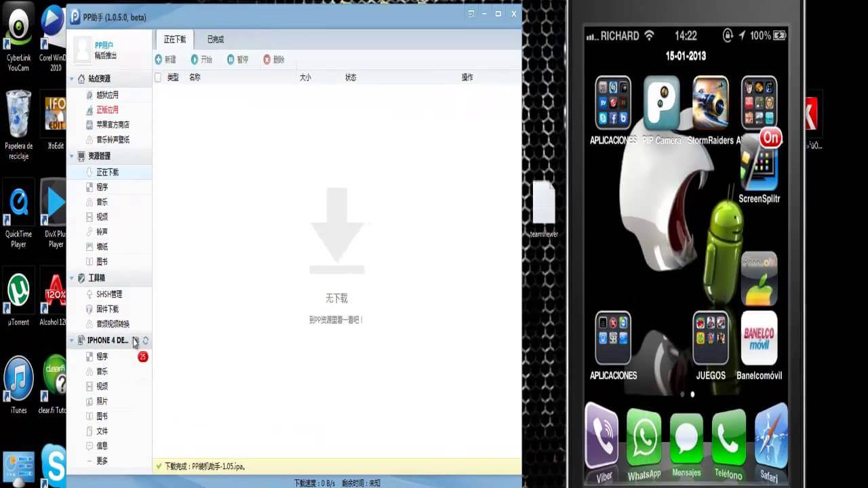Sort by the 类型 column header
Screen dimensions: 868x488
point(173,77)
